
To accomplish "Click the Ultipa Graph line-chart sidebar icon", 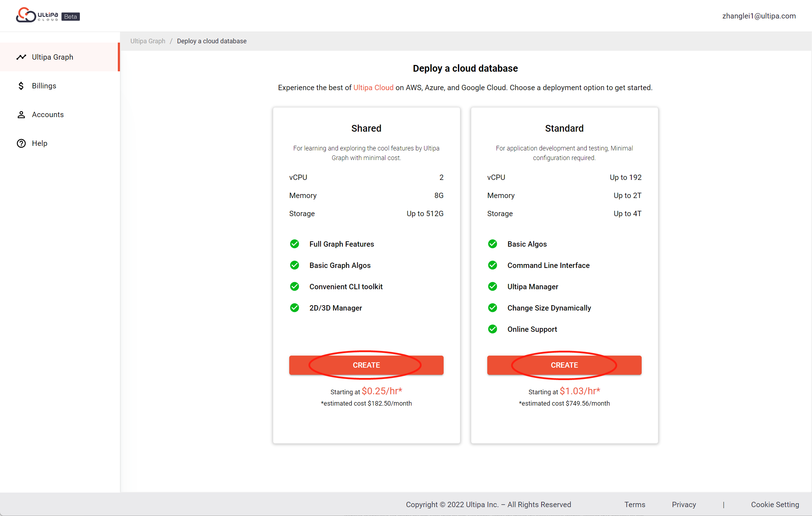I will pos(21,57).
